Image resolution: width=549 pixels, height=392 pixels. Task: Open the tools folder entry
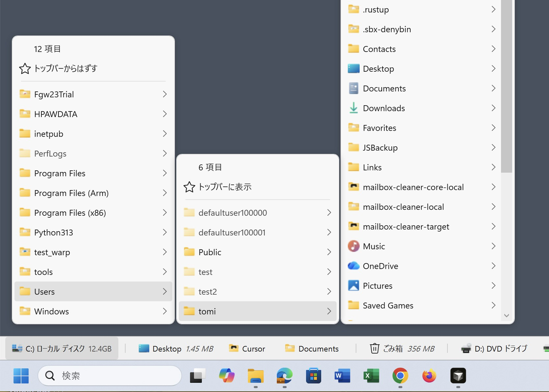93,272
